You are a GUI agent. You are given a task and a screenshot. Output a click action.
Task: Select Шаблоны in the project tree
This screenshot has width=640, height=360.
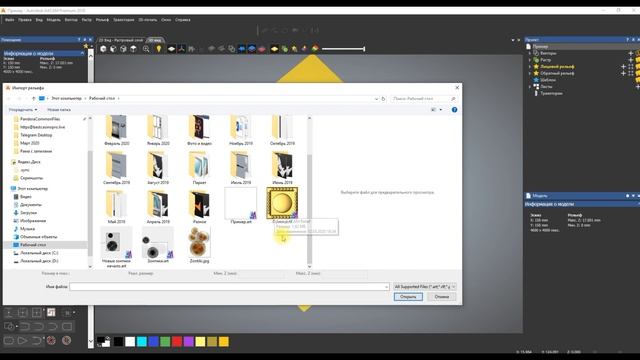(x=548, y=80)
